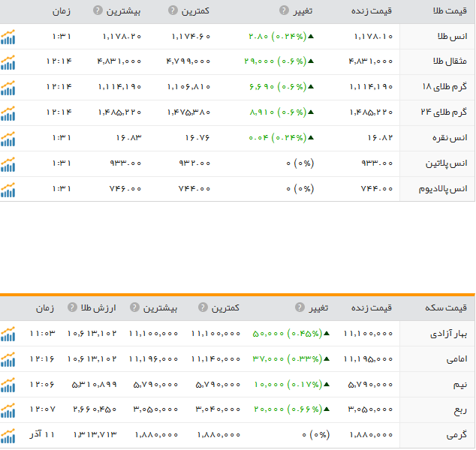This screenshot has height=450, width=476.
Task: Click time ۱۲:۰۷ in ربع row
Action: click(x=43, y=409)
